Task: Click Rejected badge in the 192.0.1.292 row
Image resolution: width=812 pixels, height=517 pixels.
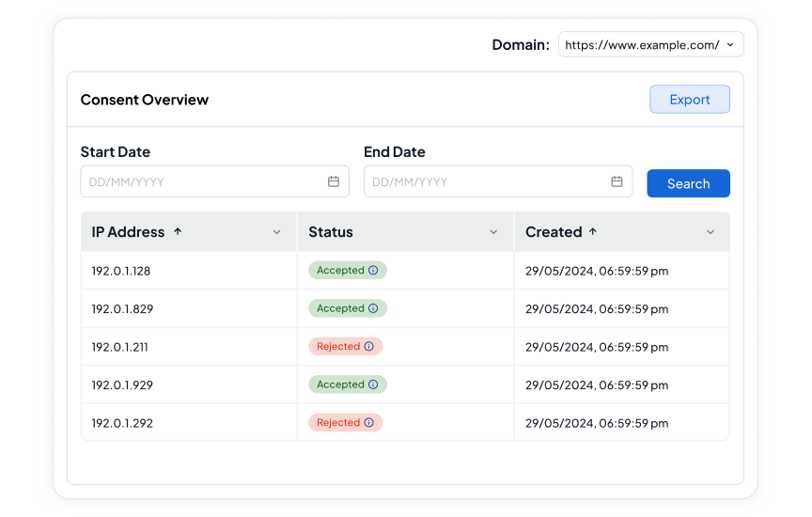Action: (346, 422)
